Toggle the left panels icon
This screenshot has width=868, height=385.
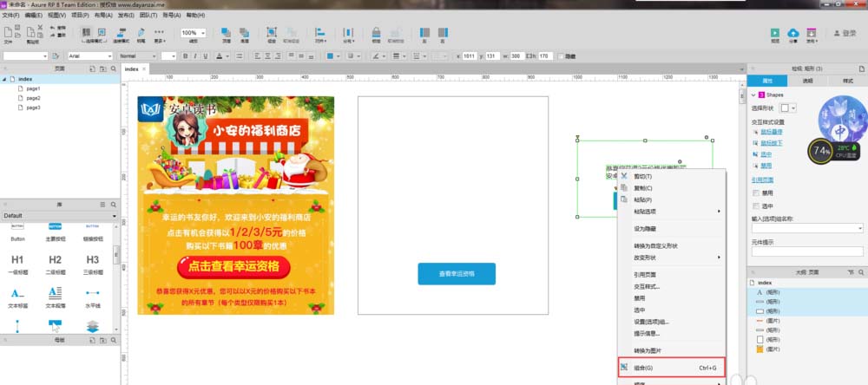[x=424, y=32]
